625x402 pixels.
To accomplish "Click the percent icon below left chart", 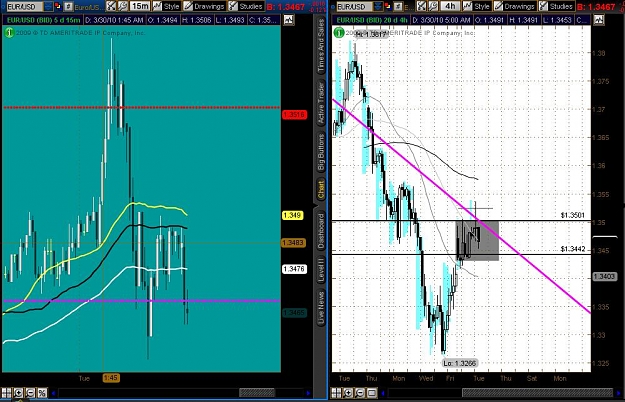I will 42,393.
